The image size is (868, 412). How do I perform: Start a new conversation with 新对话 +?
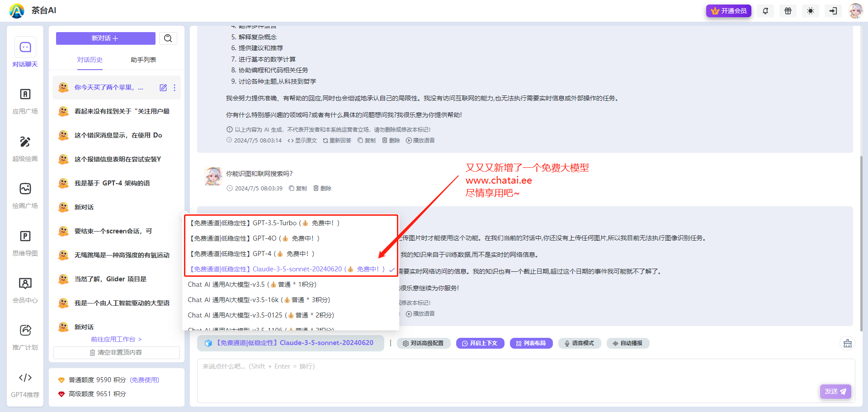[105, 38]
